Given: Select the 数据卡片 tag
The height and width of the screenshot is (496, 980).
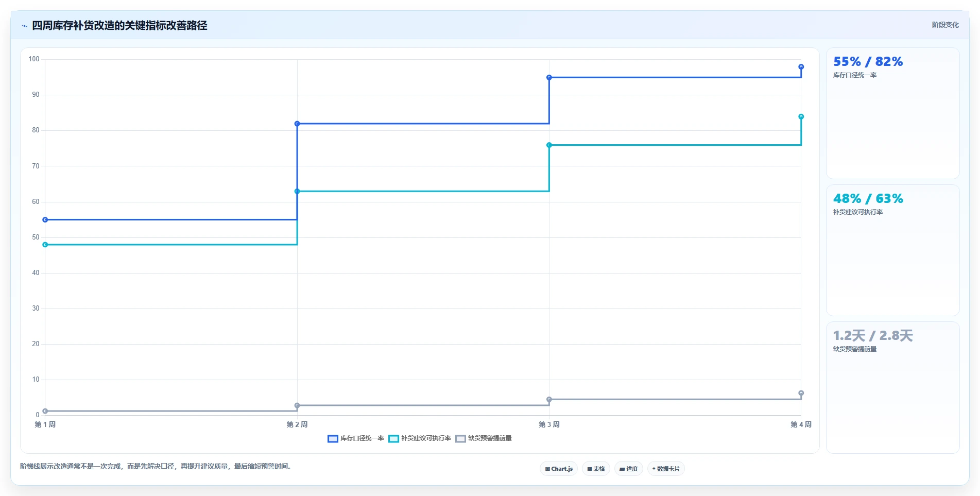Looking at the screenshot, I should click(x=666, y=469).
